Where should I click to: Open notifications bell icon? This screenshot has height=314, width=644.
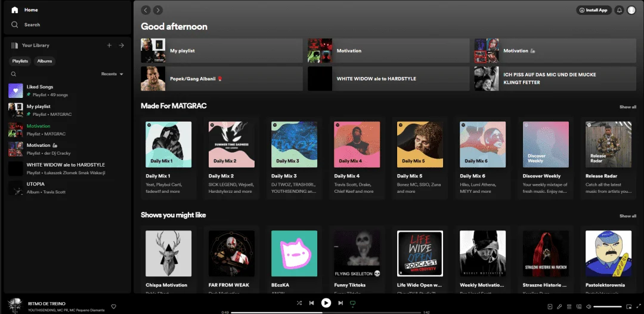pyautogui.click(x=619, y=10)
